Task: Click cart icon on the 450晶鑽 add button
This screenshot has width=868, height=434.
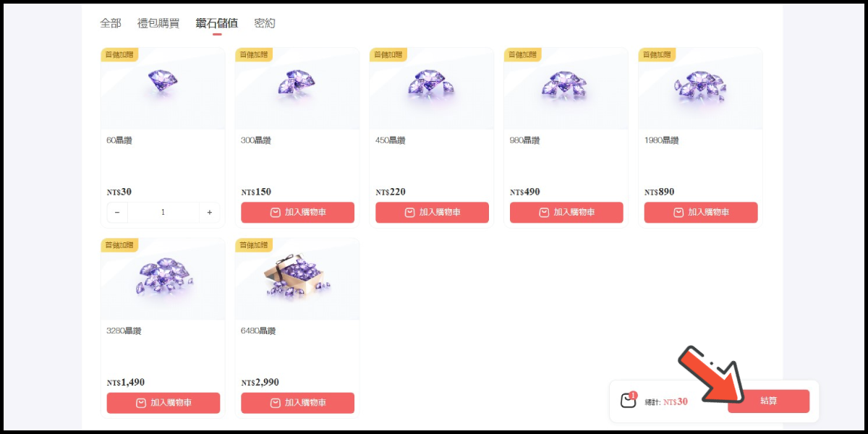Action: coord(409,213)
